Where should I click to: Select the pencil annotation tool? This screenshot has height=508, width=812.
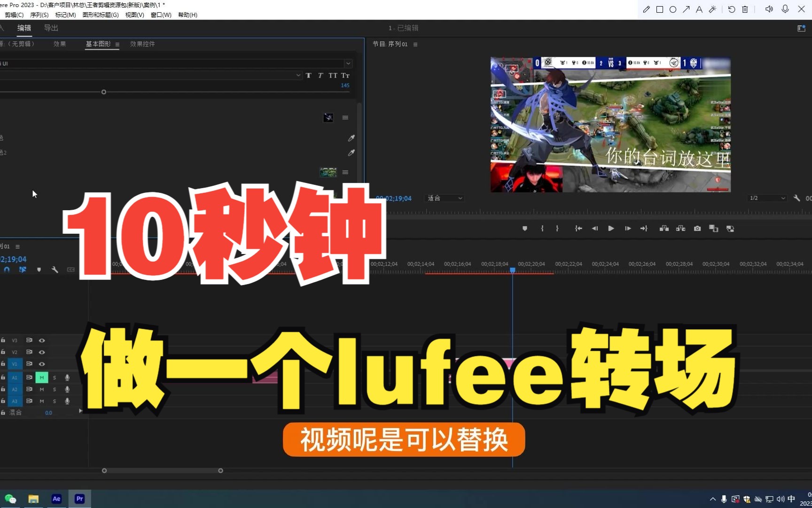(646, 9)
